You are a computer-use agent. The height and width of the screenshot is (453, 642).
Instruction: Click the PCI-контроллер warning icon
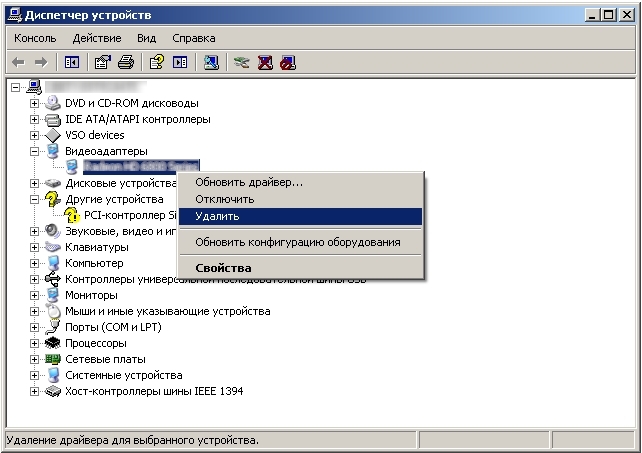click(x=72, y=215)
